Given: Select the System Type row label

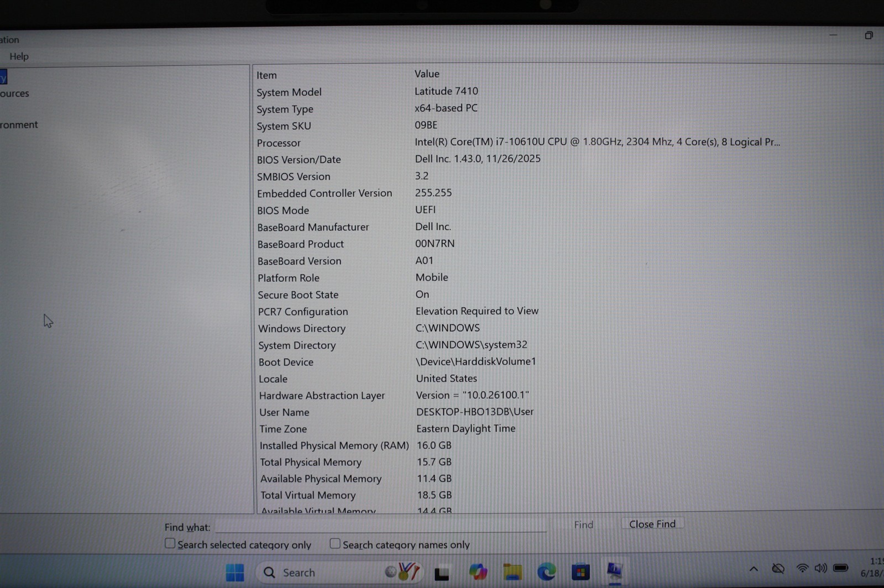Looking at the screenshot, I should click(x=285, y=109).
